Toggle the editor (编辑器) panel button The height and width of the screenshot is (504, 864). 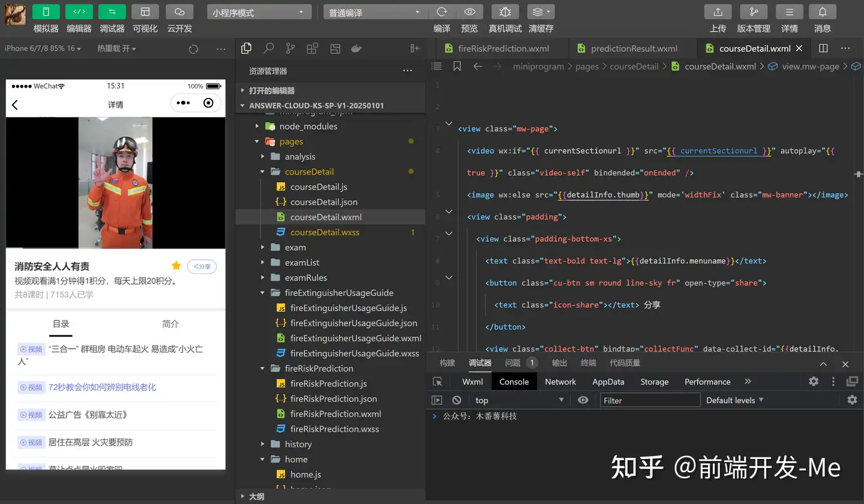click(x=79, y=12)
